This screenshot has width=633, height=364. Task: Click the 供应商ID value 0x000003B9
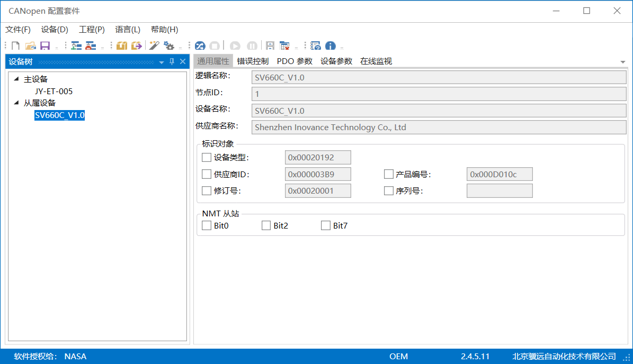coord(318,174)
